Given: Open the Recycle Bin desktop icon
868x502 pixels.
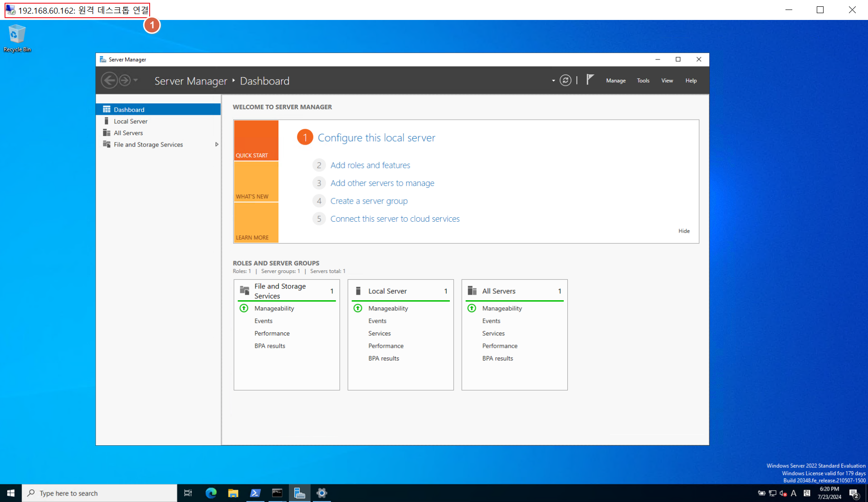Looking at the screenshot, I should click(17, 38).
